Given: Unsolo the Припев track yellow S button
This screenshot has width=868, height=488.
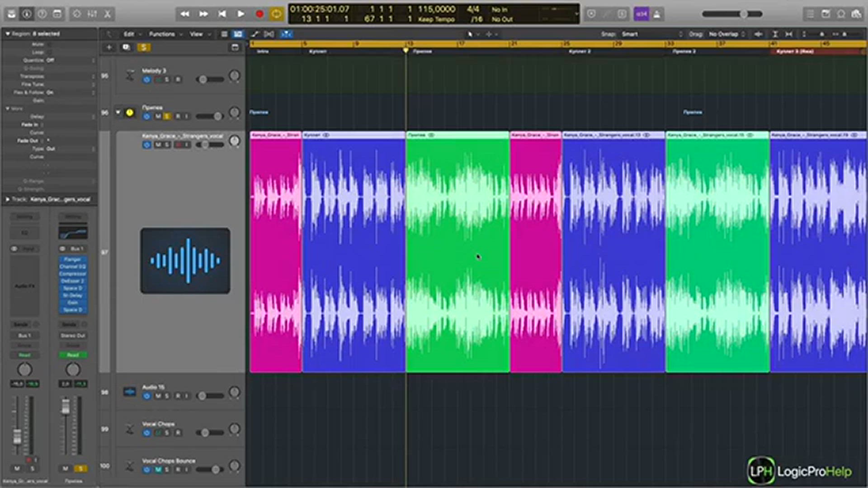Looking at the screenshot, I should (x=167, y=117).
